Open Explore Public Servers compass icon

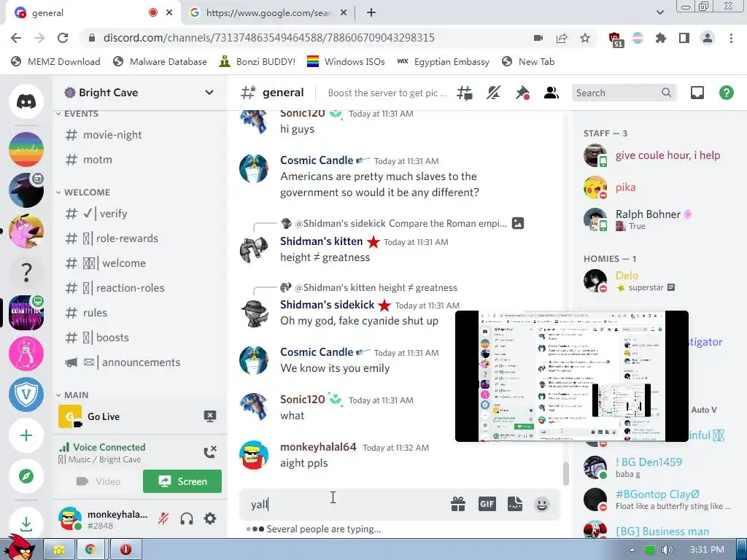26,476
